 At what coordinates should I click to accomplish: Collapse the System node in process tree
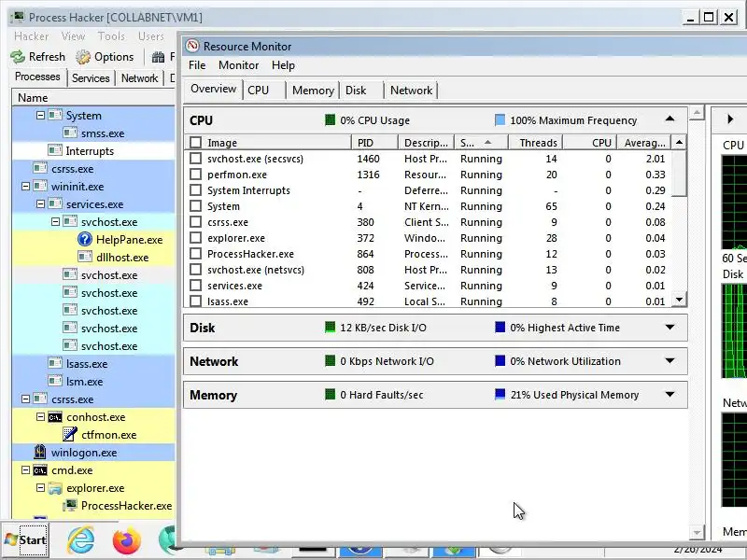(x=40, y=115)
